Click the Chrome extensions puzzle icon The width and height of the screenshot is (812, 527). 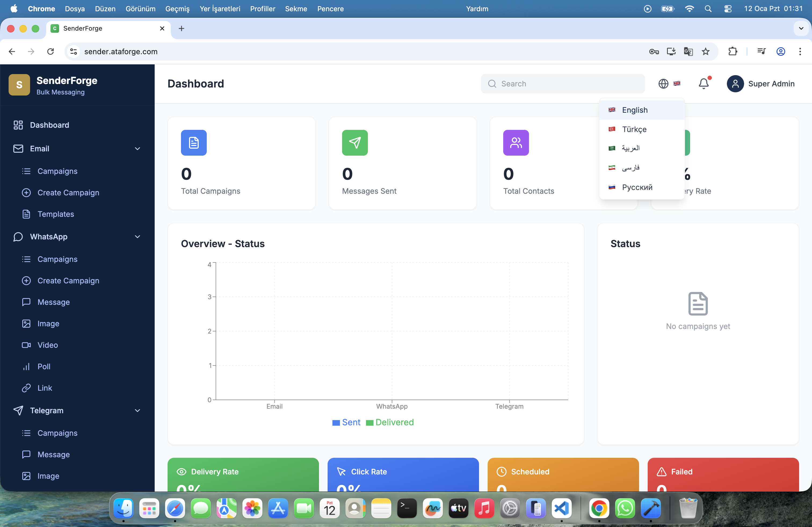[733, 52]
